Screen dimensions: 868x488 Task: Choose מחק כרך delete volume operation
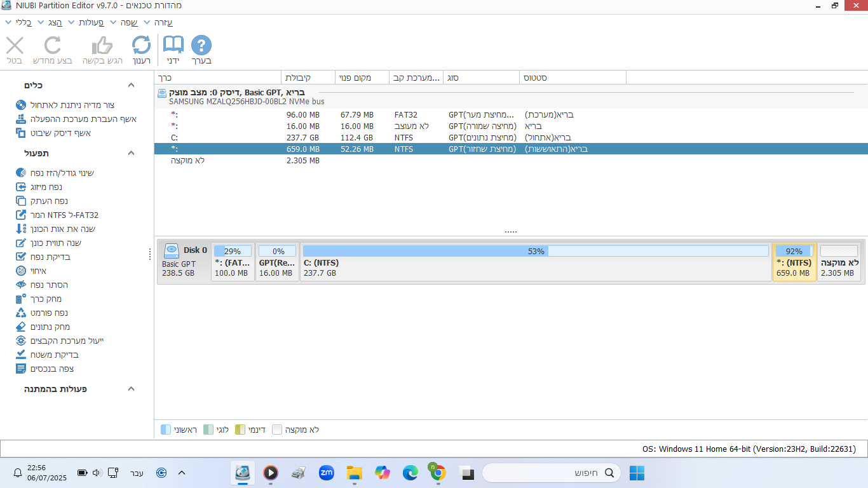[x=39, y=299]
